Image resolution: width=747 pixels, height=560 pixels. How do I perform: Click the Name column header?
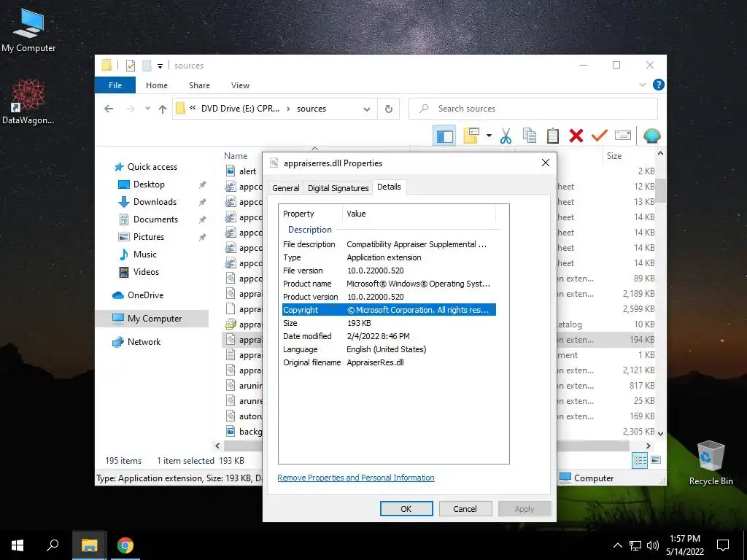click(236, 156)
